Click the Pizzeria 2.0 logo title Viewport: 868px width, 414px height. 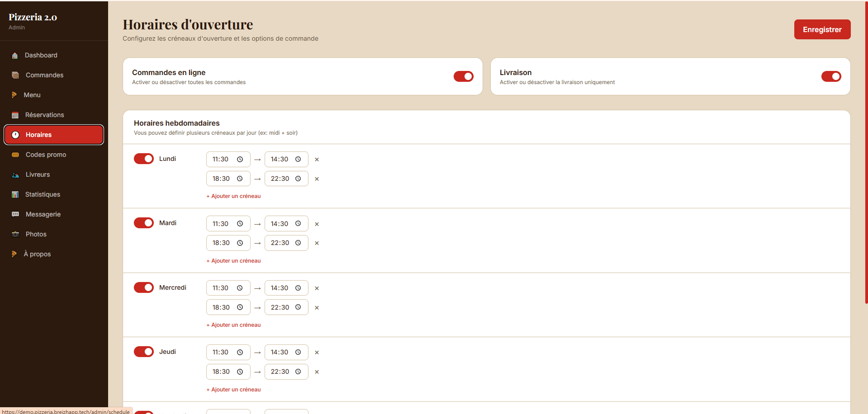tap(33, 17)
